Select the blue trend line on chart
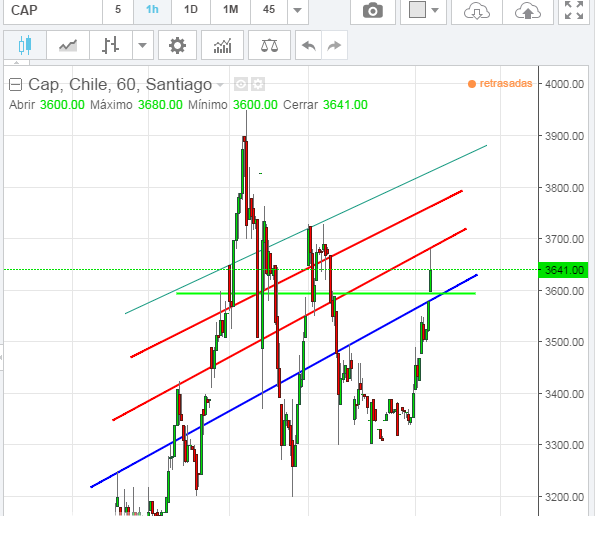The image size is (607, 555). [x=284, y=381]
